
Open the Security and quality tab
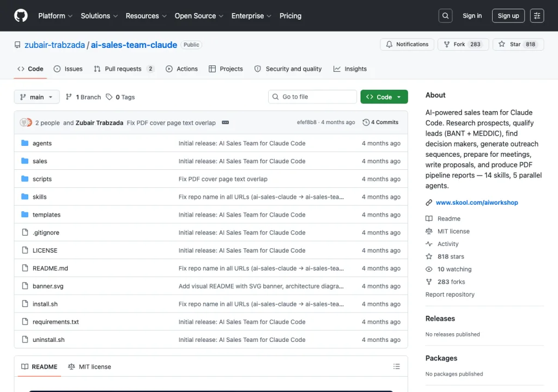click(288, 69)
